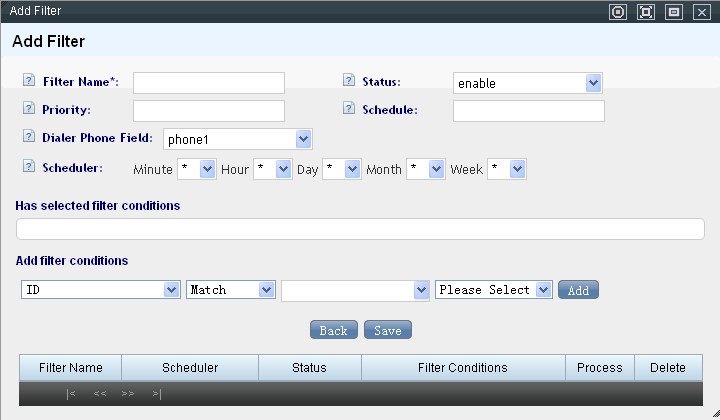This screenshot has width=720, height=420.
Task: Click help icon beside Priority label
Action: 29,109
